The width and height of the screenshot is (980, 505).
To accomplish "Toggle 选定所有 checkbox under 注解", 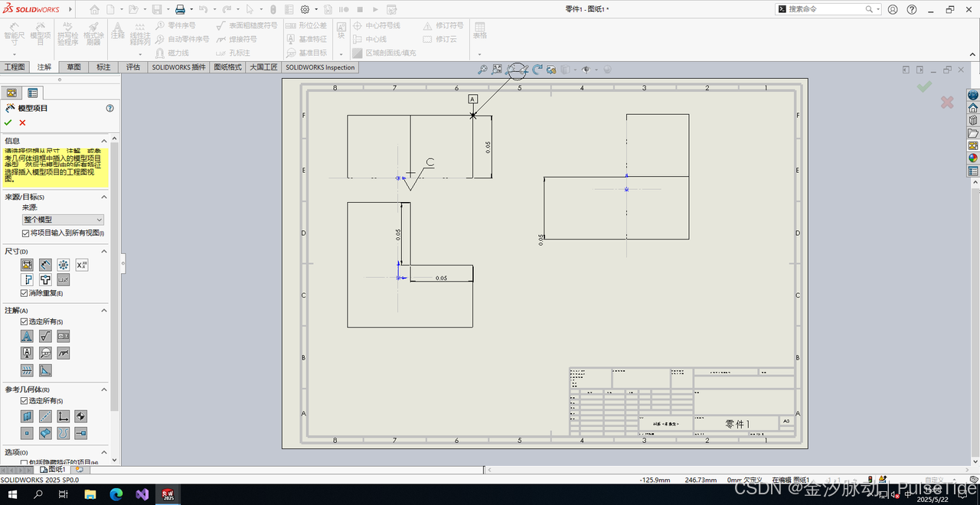I will (24, 321).
